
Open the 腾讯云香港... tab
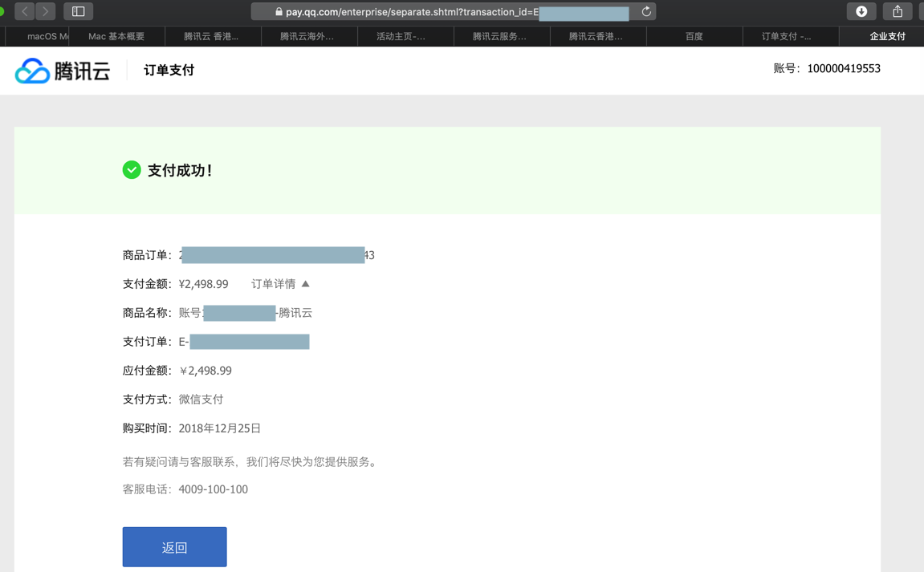point(597,37)
